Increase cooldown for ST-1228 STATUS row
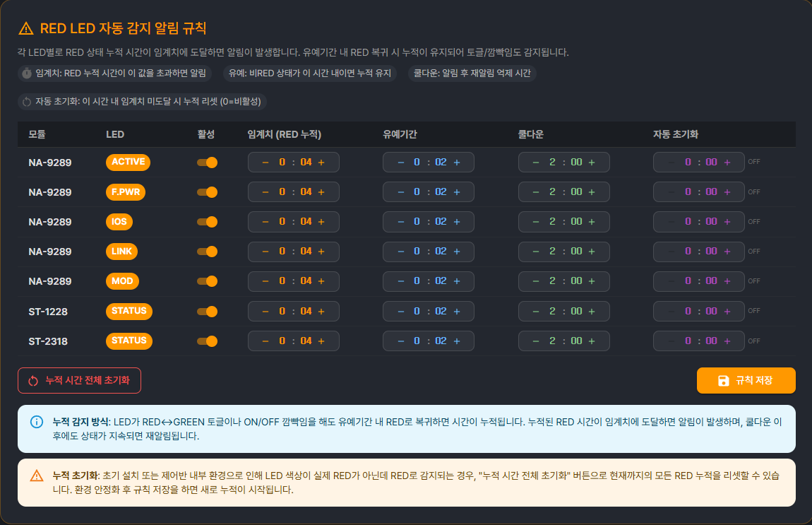 592,311
